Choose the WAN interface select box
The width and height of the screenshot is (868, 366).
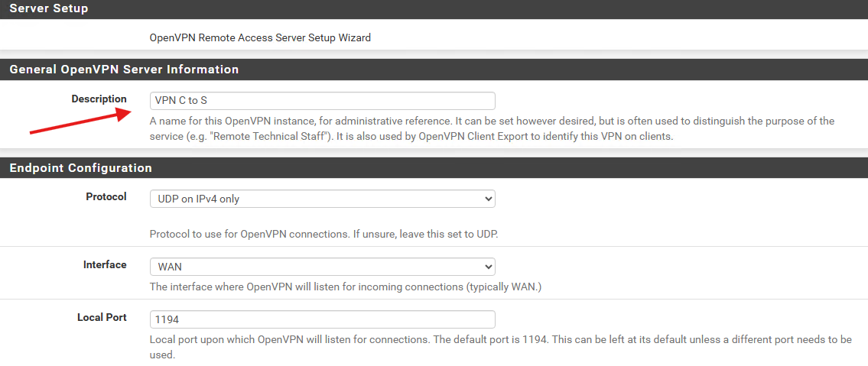point(322,267)
